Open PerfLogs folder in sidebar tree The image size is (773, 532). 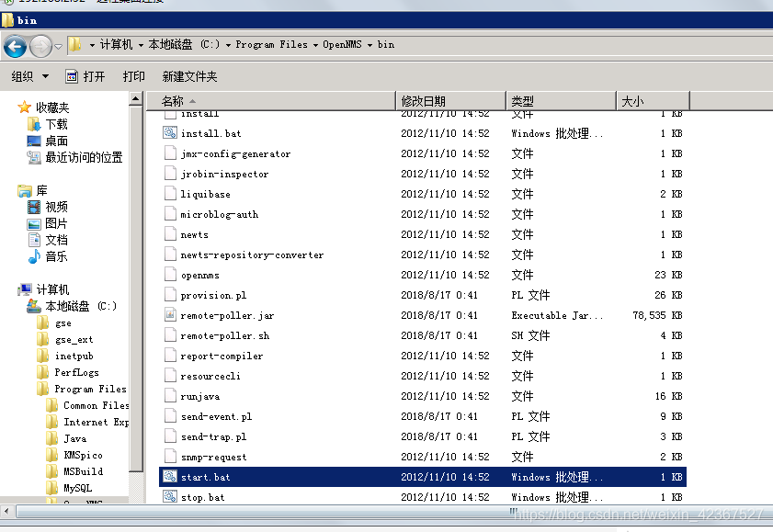(68, 372)
